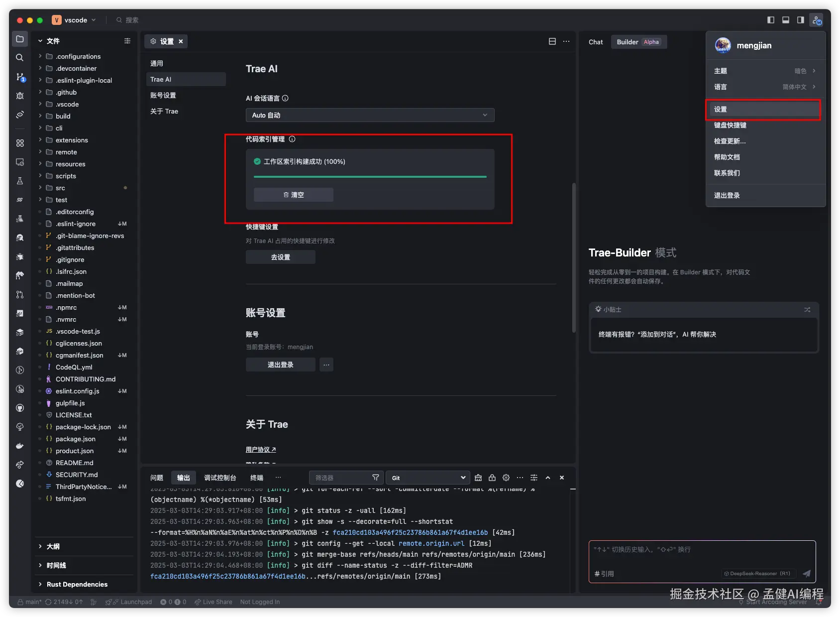Viewport: 840px width, 617px height.
Task: Open Source Control view with badge
Action: [x=20, y=77]
